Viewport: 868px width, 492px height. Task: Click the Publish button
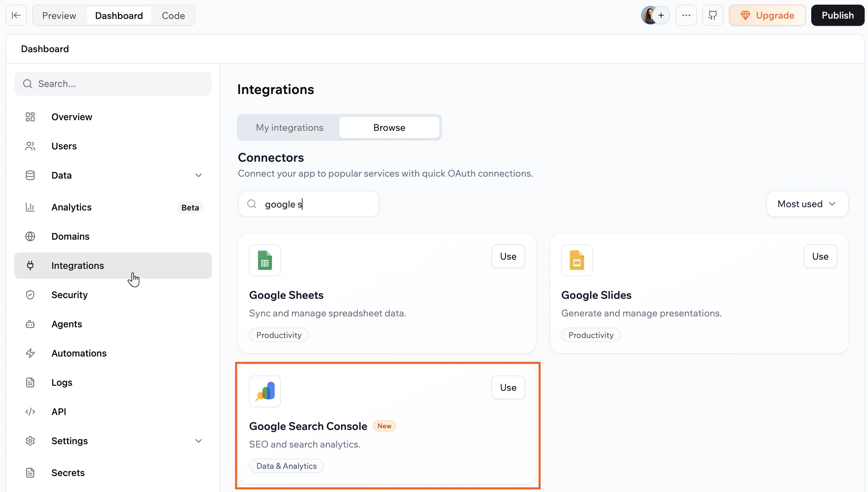coord(838,15)
